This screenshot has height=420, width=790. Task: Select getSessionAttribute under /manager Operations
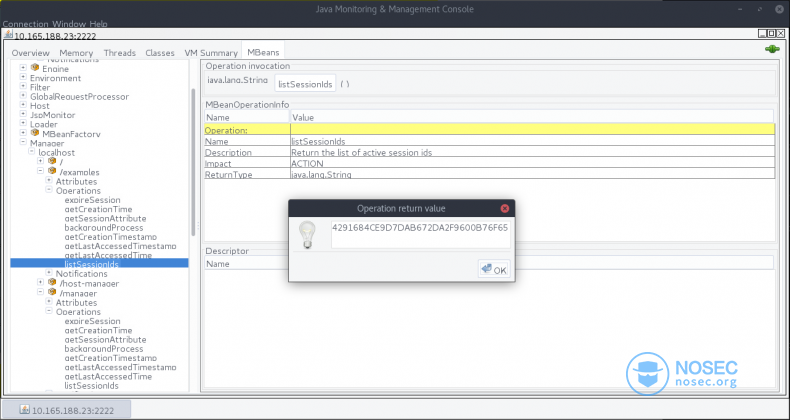pyautogui.click(x=105, y=340)
